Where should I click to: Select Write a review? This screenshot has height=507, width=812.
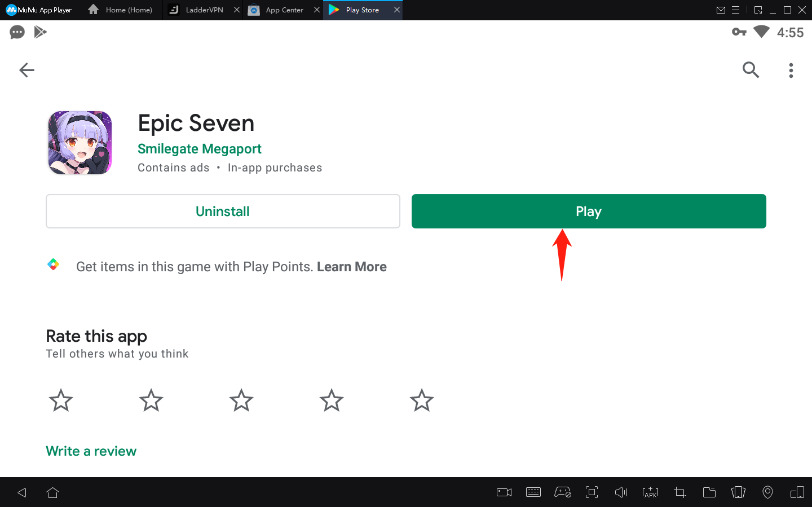click(91, 451)
